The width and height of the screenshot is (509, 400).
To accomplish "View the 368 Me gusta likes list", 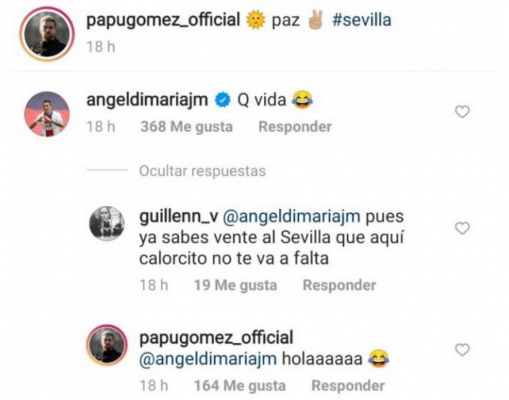I will click(x=186, y=127).
